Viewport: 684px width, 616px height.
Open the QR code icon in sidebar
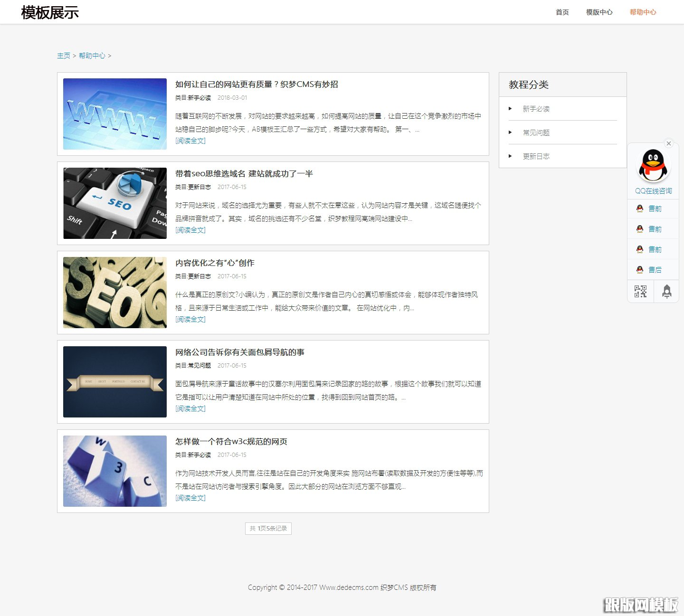coord(640,291)
